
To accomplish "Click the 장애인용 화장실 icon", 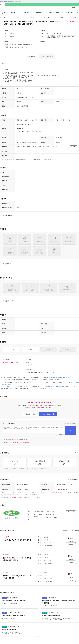I will pyautogui.click(x=49, y=288).
